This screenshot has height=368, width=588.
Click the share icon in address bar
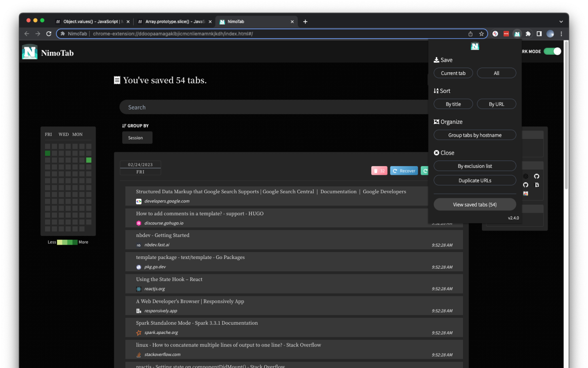click(x=470, y=34)
